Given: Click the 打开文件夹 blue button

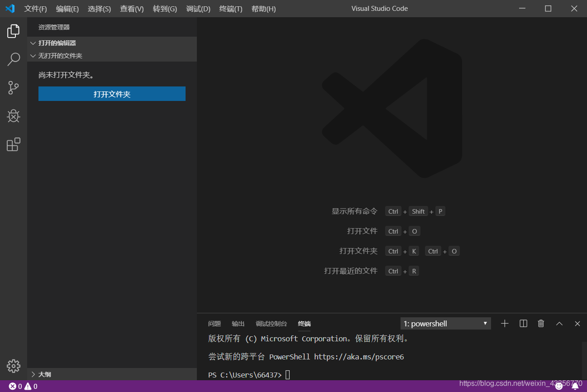Looking at the screenshot, I should click(112, 94).
